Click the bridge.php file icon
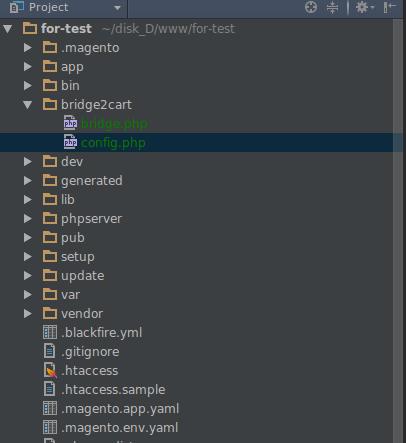The width and height of the screenshot is (406, 443). (70, 123)
